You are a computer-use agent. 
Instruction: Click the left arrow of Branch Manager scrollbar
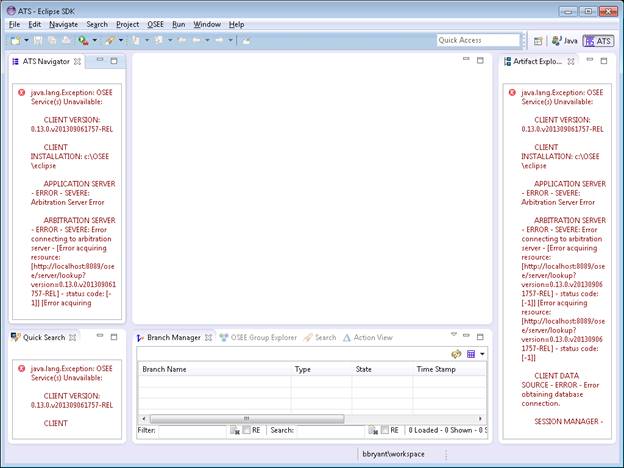click(x=144, y=419)
